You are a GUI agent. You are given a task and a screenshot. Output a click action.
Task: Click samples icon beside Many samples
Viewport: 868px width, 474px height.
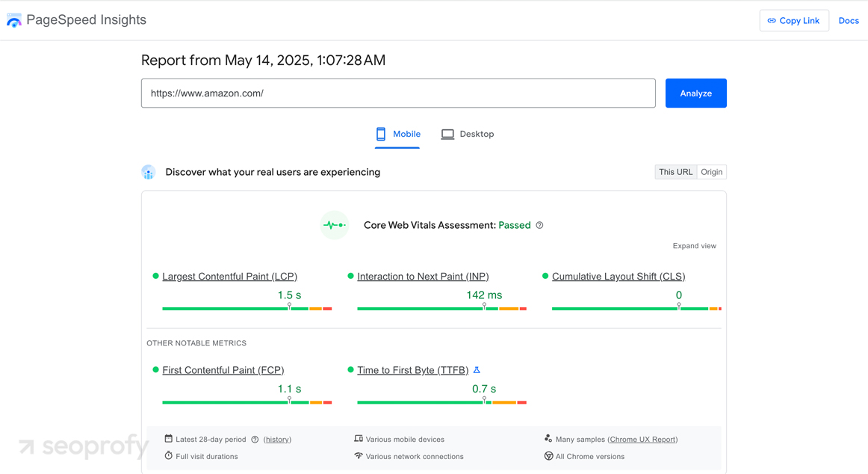(x=548, y=439)
